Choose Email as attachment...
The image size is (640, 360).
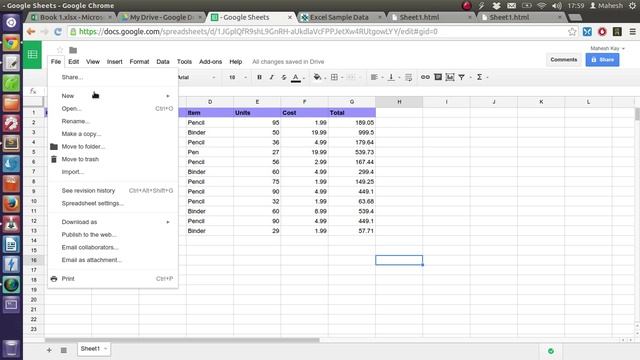point(113,260)
